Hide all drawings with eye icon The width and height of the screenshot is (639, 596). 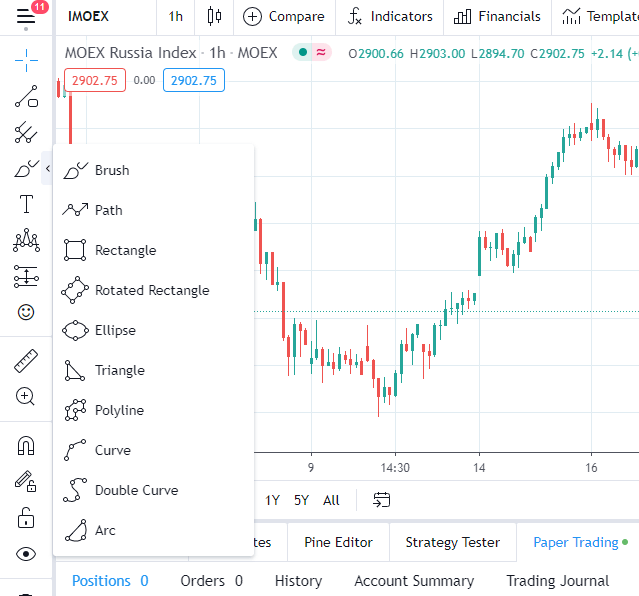point(26,554)
